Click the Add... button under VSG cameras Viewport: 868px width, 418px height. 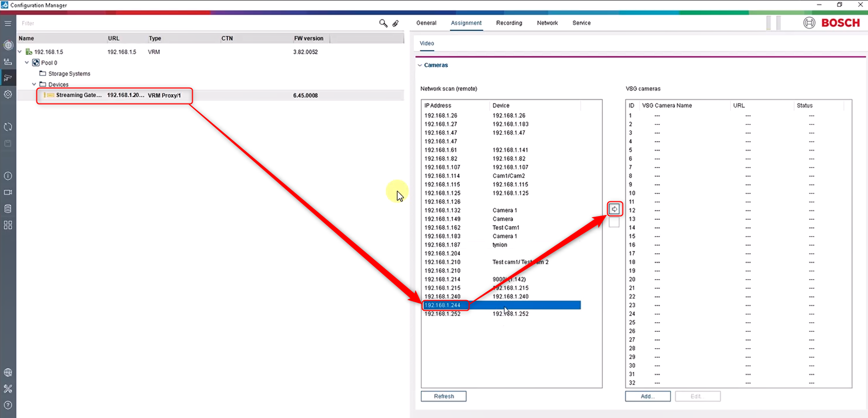(x=647, y=396)
